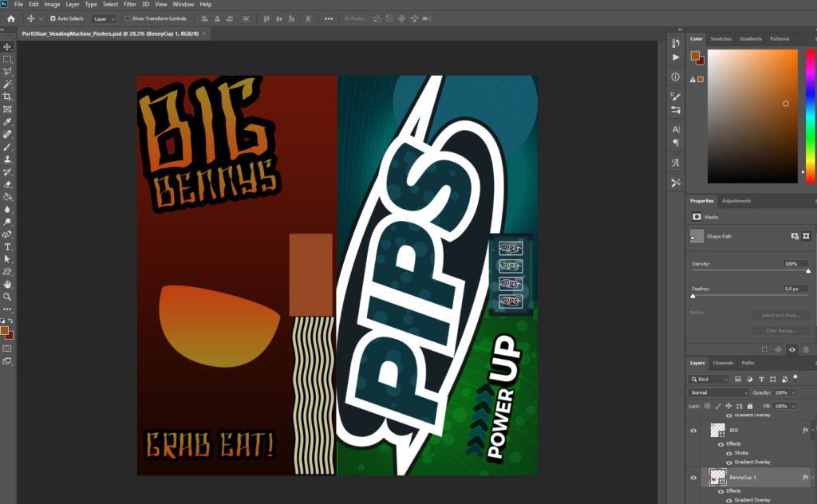Select the Frame tool
Viewport: 817px width, 504px height.
tap(7, 109)
